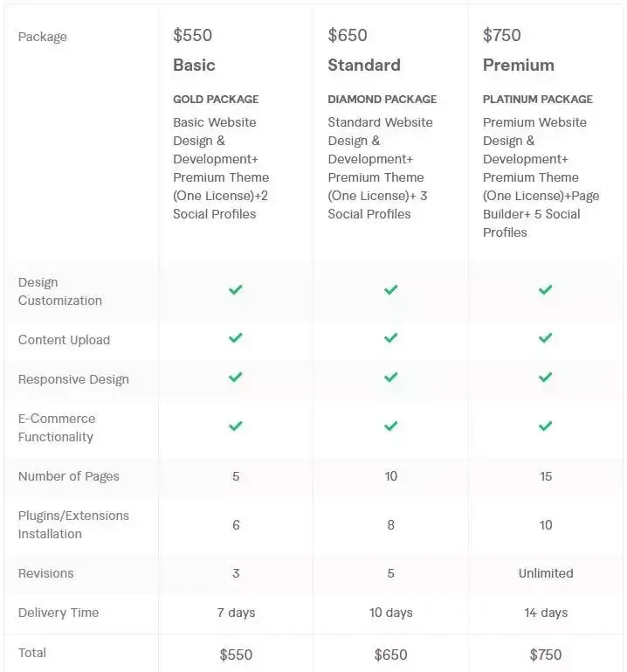Click Premium column E-Commerce Functionality checkmark
The width and height of the screenshot is (627, 672).
(546, 426)
